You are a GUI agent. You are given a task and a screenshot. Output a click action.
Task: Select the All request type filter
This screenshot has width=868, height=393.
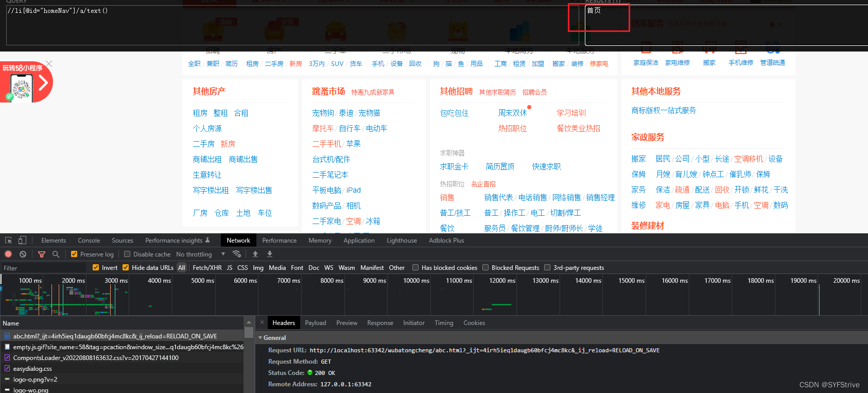coord(181,267)
